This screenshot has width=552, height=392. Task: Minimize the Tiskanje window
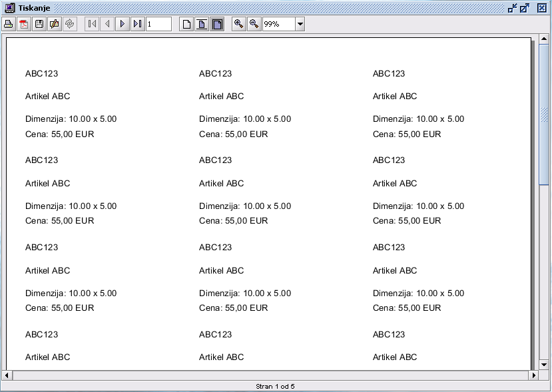(x=512, y=7)
